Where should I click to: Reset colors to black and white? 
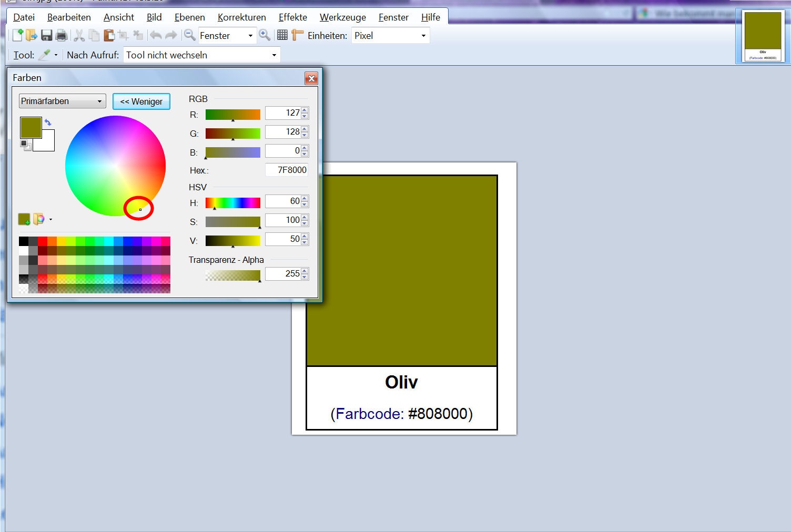pos(24,145)
